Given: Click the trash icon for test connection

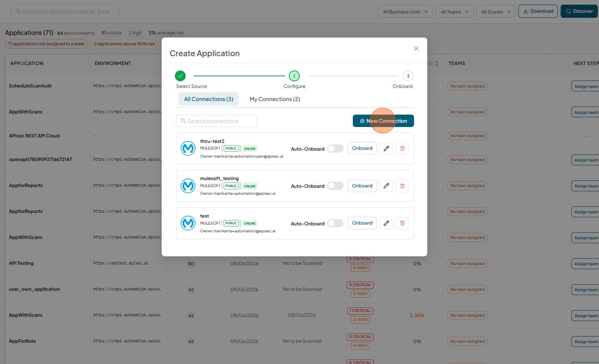Looking at the screenshot, I should (402, 223).
